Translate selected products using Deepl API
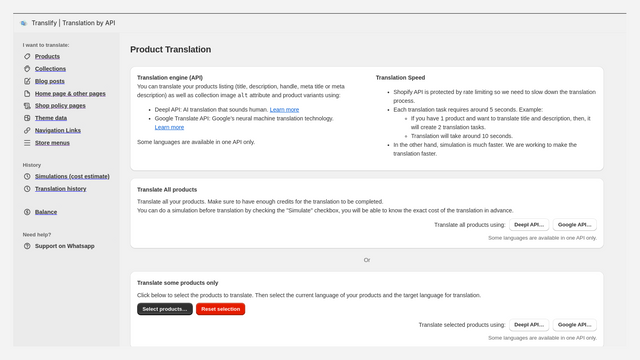Screen dimensions: 640x360 click(529, 325)
